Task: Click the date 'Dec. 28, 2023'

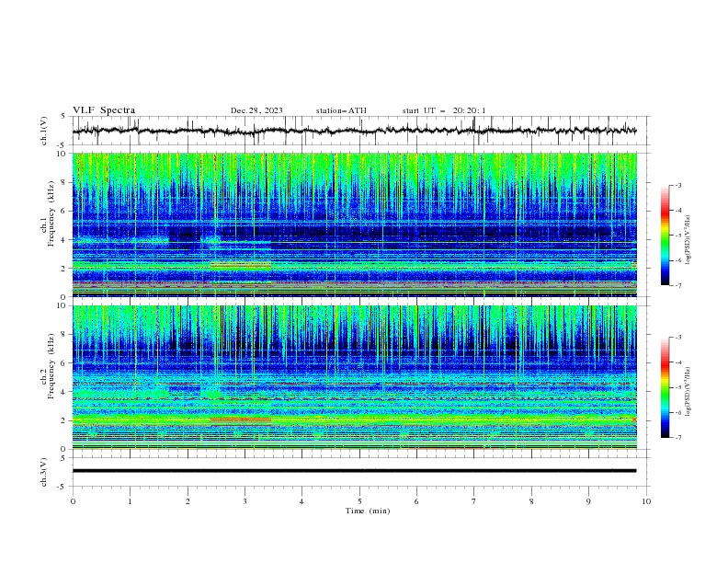Action: (x=256, y=110)
